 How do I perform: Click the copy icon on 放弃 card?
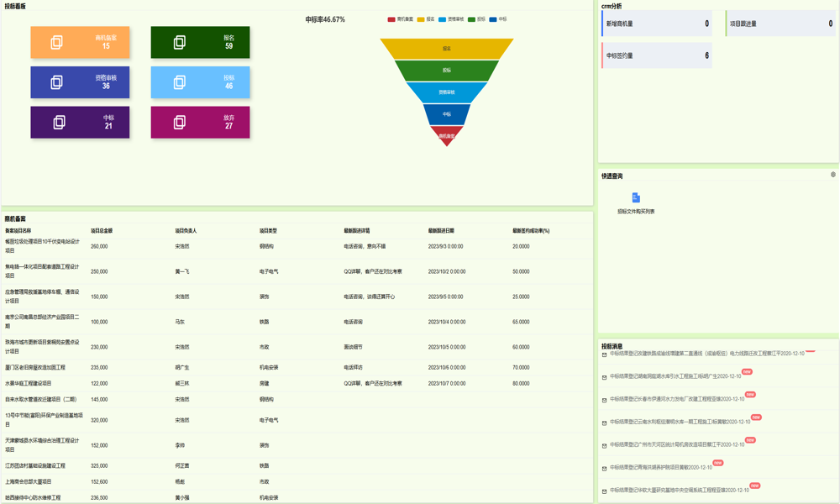point(180,122)
